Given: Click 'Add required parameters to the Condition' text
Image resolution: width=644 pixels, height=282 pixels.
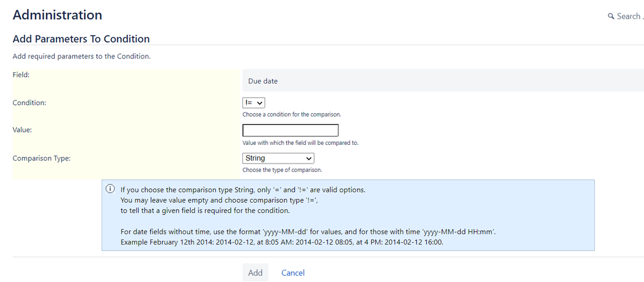Looking at the screenshot, I should [82, 56].
